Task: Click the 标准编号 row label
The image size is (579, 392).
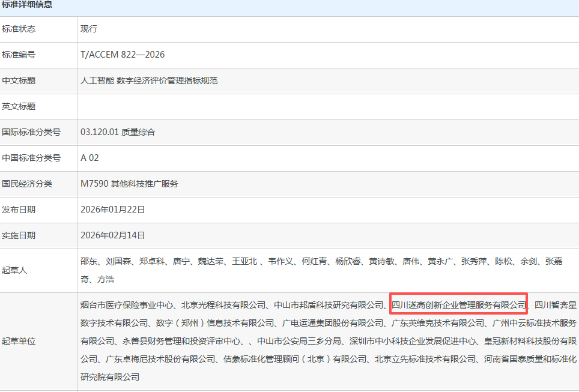Action: tap(19, 55)
